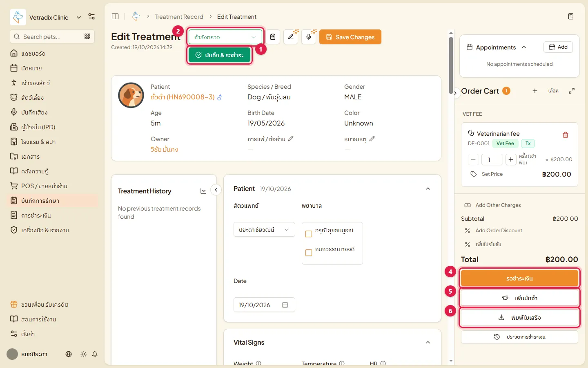Click the 19/10/2026 date input field

(x=264, y=305)
